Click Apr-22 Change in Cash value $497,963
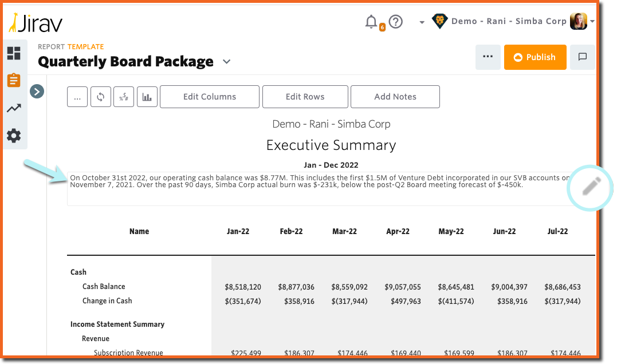The height and width of the screenshot is (364, 617). pos(406,302)
